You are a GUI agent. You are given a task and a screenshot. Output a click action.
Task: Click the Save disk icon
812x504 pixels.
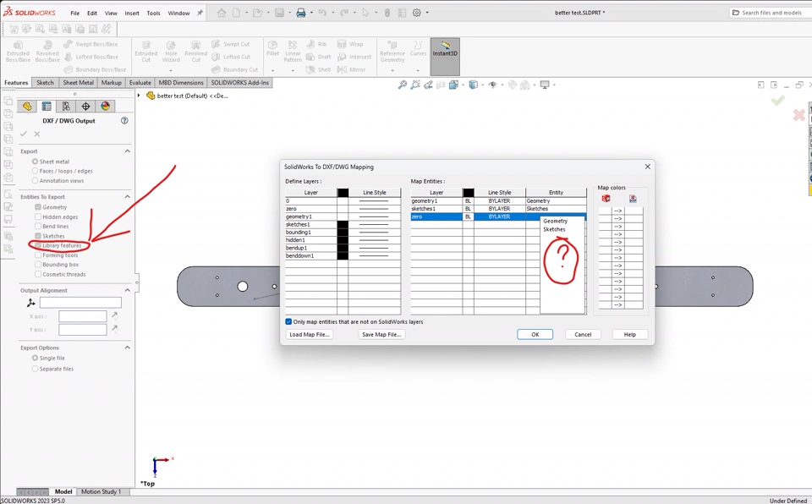279,13
